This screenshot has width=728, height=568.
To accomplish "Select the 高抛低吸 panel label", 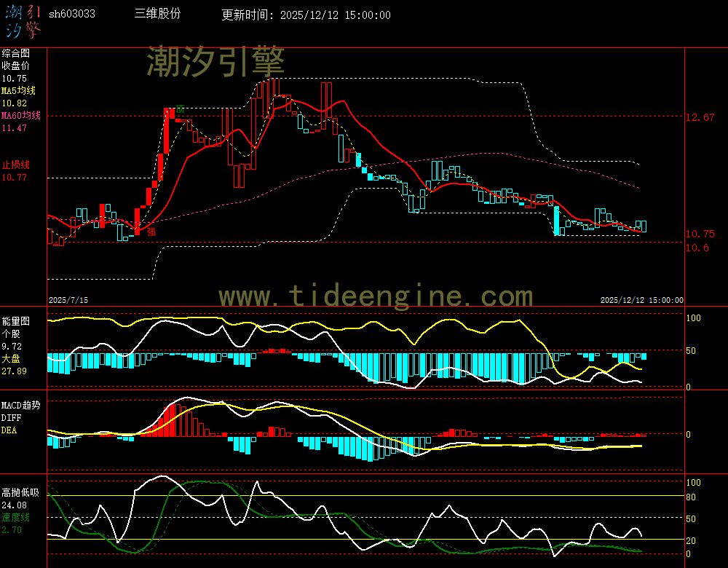I will coord(20,492).
